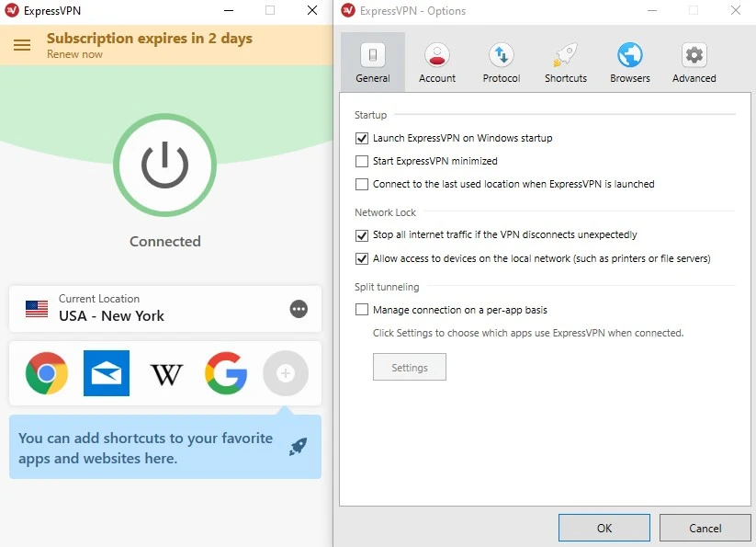The width and height of the screenshot is (756, 547).
Task: Open the hamburger menu in ExpressVPN
Action: pyautogui.click(x=22, y=45)
